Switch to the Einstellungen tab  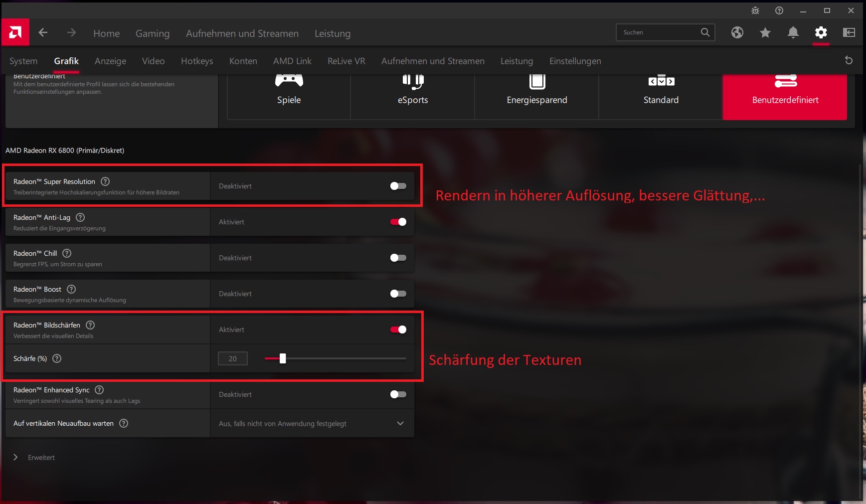tap(575, 61)
